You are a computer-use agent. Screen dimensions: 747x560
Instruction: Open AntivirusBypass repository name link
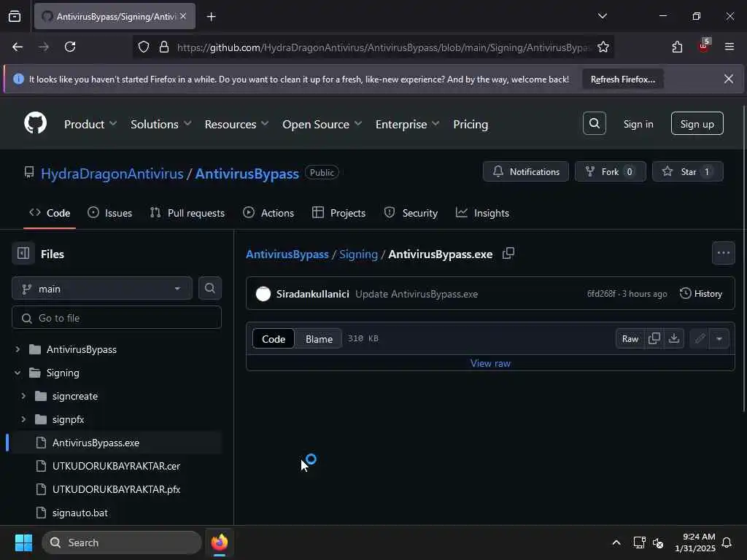(x=247, y=174)
